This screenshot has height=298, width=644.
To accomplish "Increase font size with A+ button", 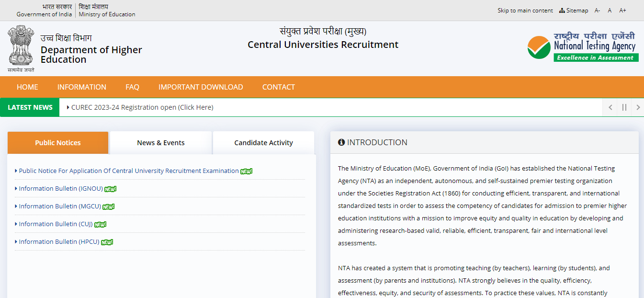I will [x=622, y=11].
